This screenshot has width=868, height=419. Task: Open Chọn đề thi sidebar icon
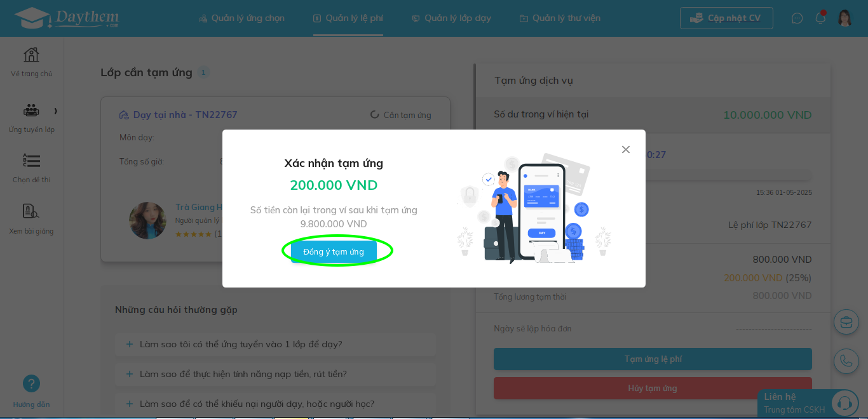[31, 161]
